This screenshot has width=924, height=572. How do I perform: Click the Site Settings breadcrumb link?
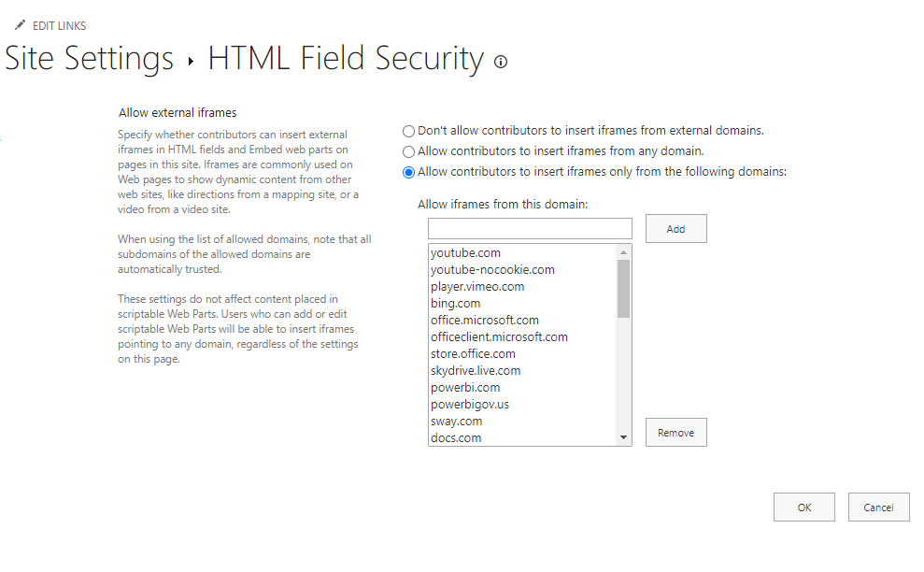[x=90, y=59]
